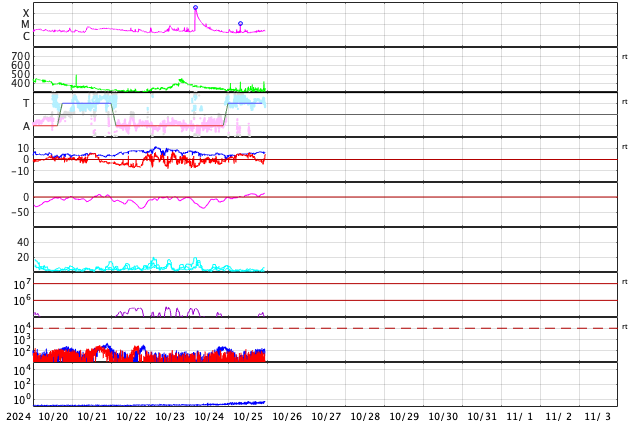Click the 20 axis tick label
This screenshot has height=424, width=634.
[x=23, y=257]
